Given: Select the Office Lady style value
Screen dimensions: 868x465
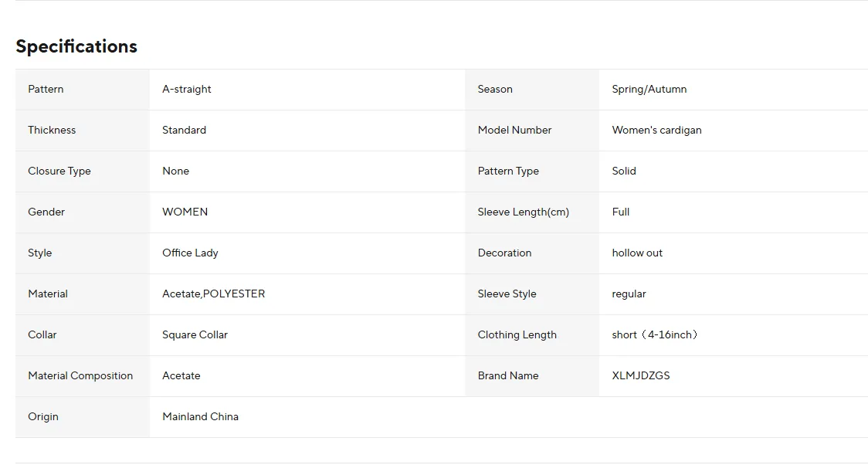Looking at the screenshot, I should [190, 253].
